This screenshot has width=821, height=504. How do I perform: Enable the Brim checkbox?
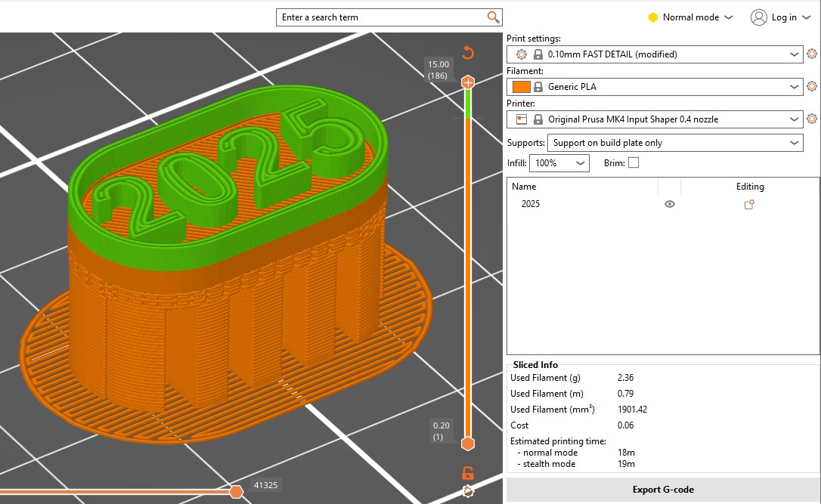click(x=634, y=162)
